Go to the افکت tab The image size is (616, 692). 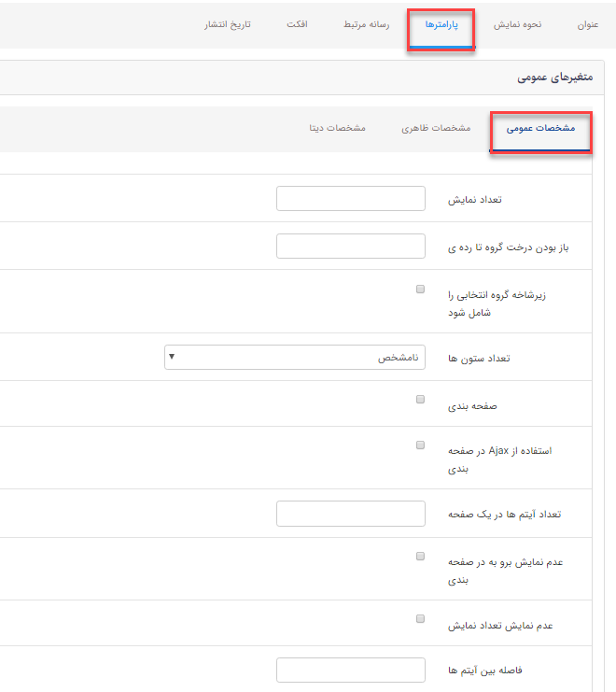click(298, 24)
